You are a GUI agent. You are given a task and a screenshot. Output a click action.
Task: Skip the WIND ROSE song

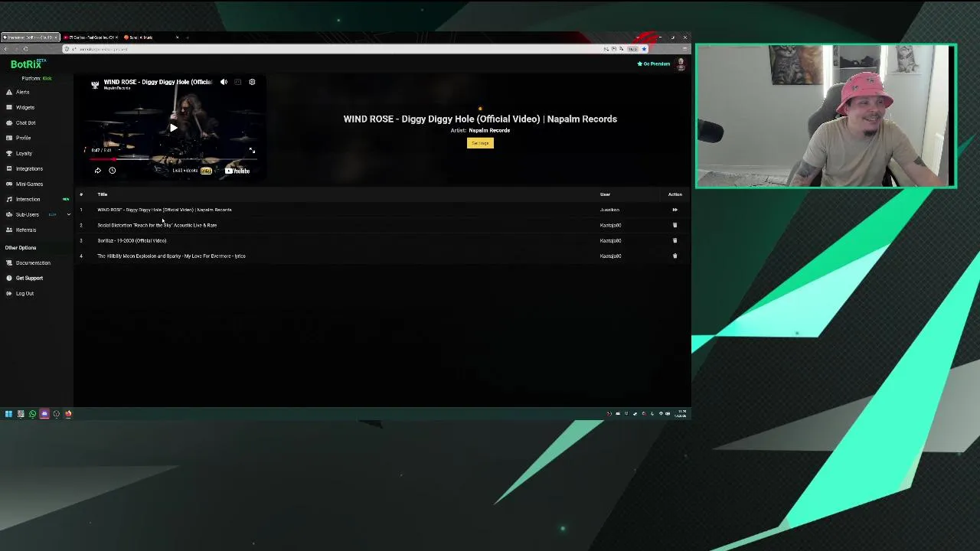675,210
